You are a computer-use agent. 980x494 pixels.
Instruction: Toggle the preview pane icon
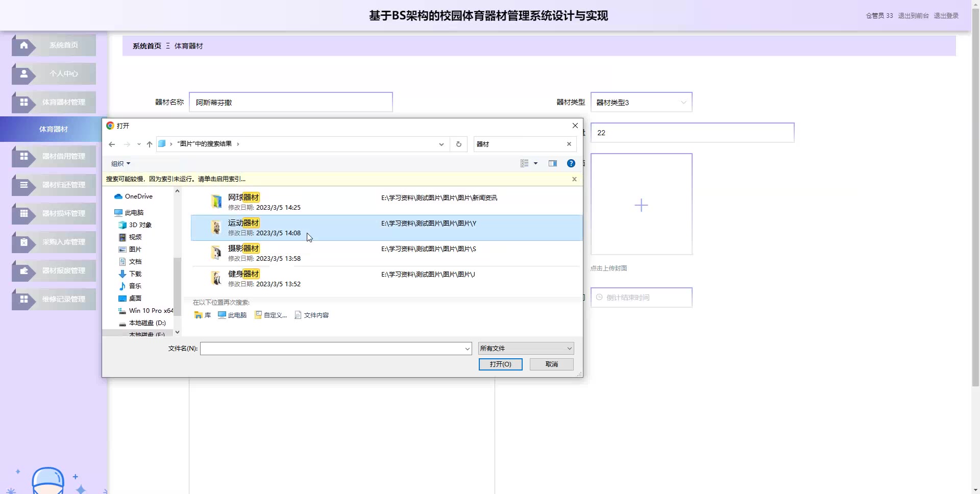(552, 163)
